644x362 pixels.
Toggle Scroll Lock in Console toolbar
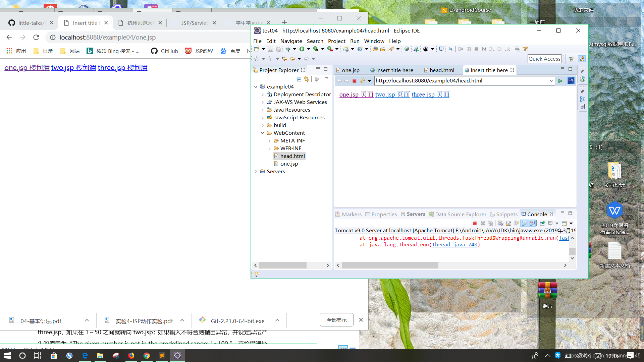(508, 223)
